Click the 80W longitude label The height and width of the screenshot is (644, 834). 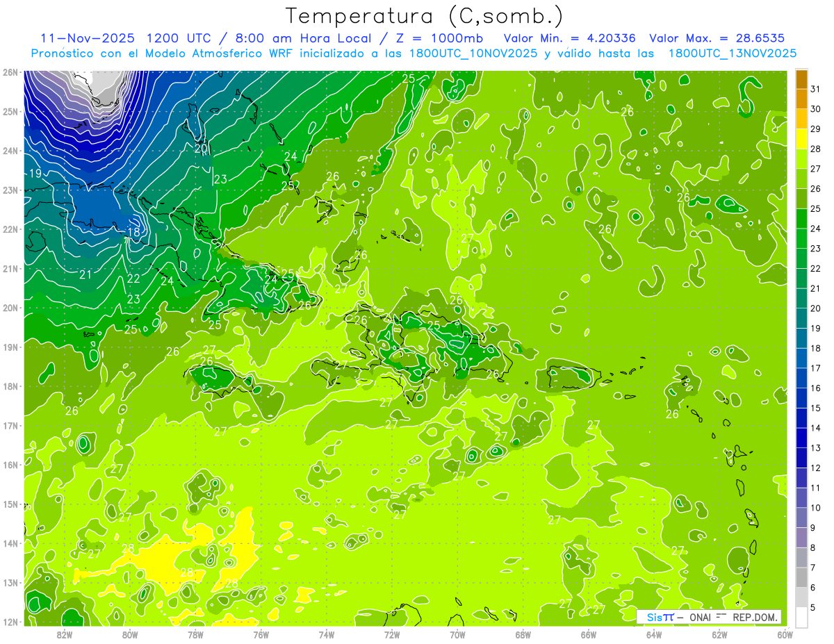pos(129,634)
